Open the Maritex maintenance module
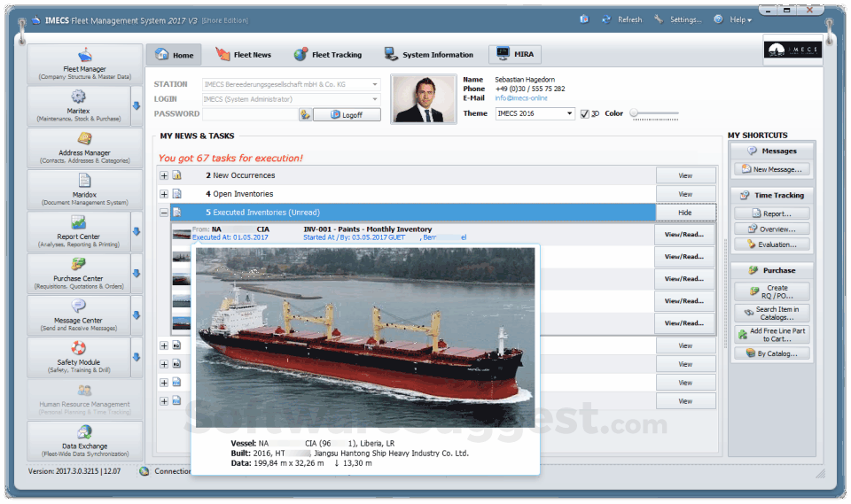The image size is (851, 504). (x=79, y=105)
